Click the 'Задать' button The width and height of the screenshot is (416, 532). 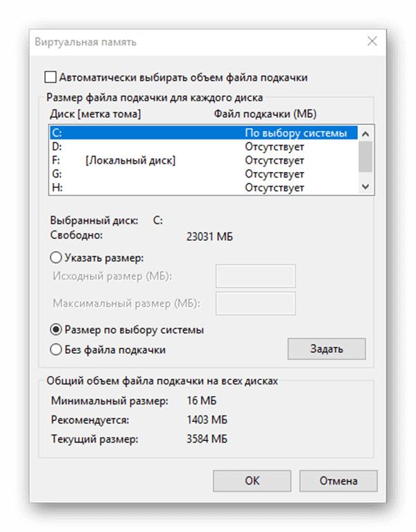pos(327,349)
